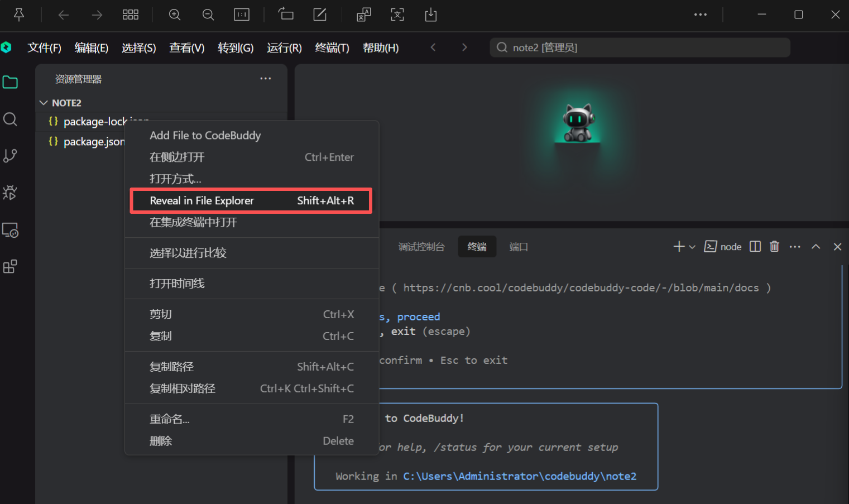Open the 编辑(E) menu
Image resolution: width=849 pixels, height=504 pixels.
click(x=92, y=48)
